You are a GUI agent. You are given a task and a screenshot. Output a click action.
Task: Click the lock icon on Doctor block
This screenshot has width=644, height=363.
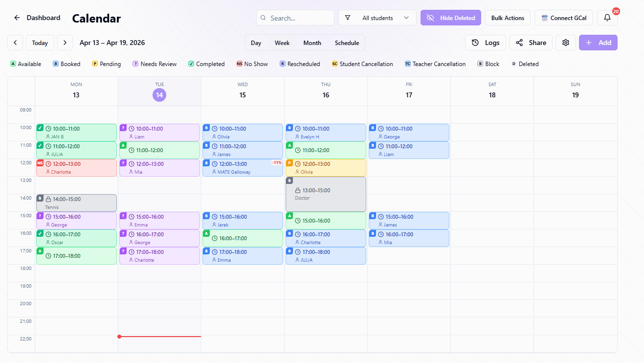[x=298, y=190]
